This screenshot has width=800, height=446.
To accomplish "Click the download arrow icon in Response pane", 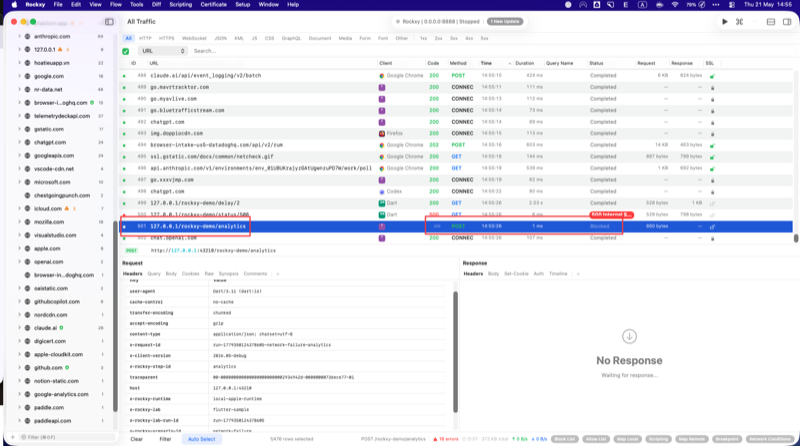I will pos(629,336).
